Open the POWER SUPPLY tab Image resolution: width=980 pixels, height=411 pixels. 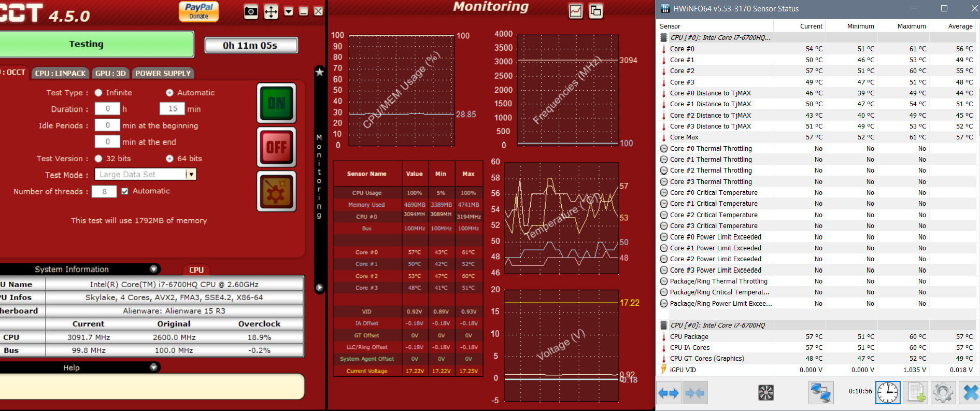point(163,73)
